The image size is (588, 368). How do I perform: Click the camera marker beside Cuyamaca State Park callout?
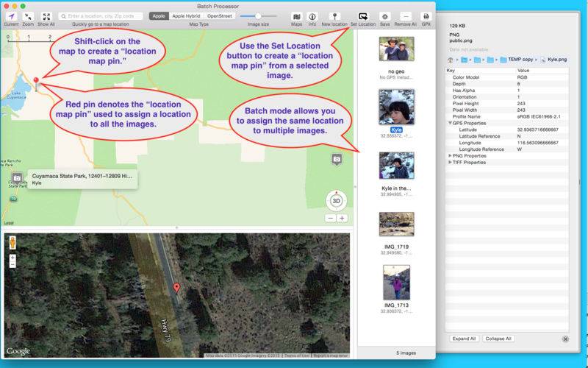(x=17, y=178)
